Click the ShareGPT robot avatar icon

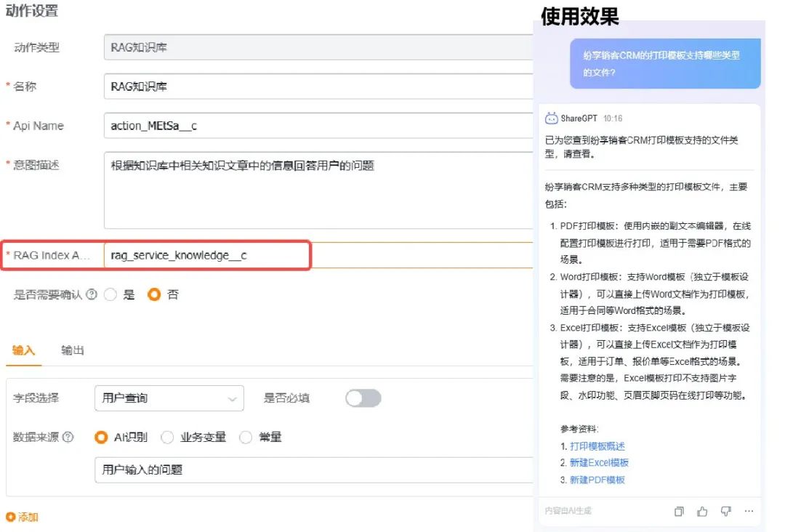[552, 118]
